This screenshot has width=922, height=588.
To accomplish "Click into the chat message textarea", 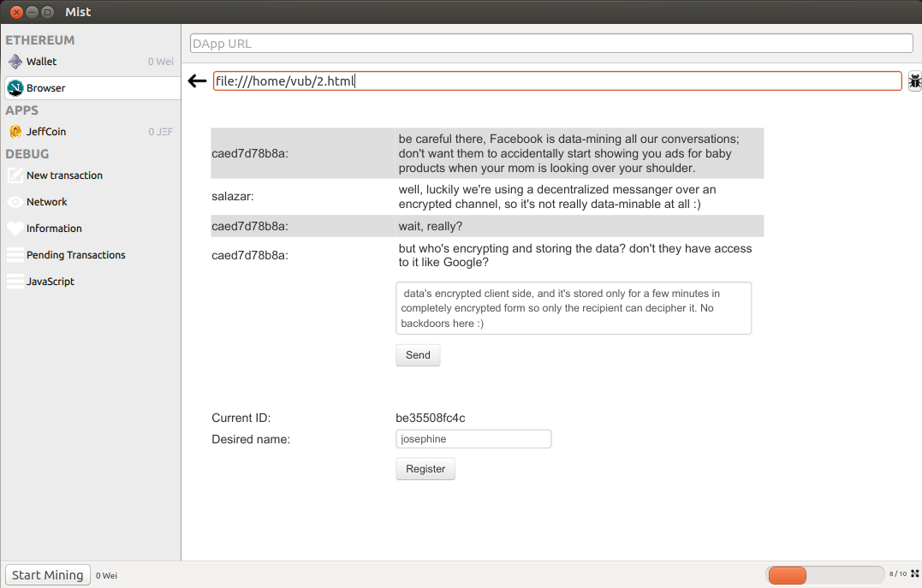I will 573,308.
